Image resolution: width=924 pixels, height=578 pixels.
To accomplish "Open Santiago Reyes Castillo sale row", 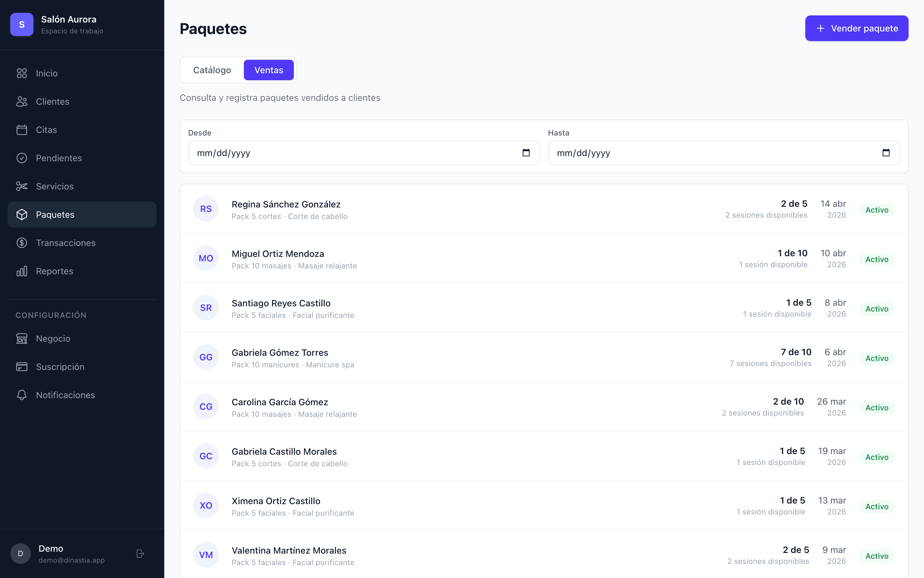I will 544,308.
